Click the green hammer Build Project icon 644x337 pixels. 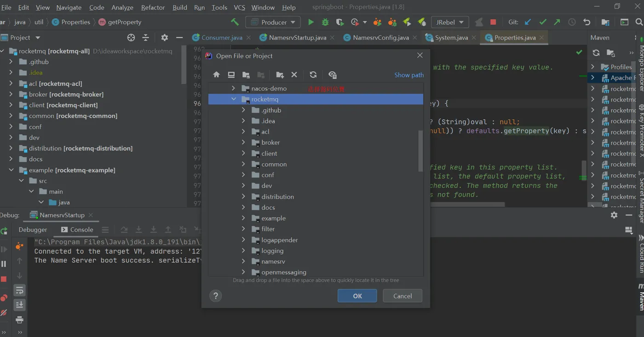coord(235,22)
